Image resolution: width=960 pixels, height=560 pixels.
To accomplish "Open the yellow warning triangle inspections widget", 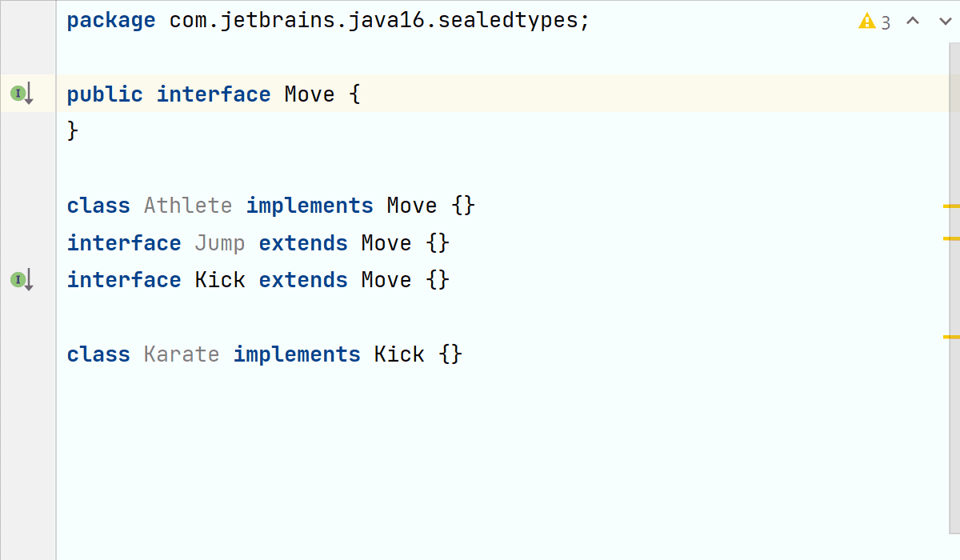I will [867, 22].
